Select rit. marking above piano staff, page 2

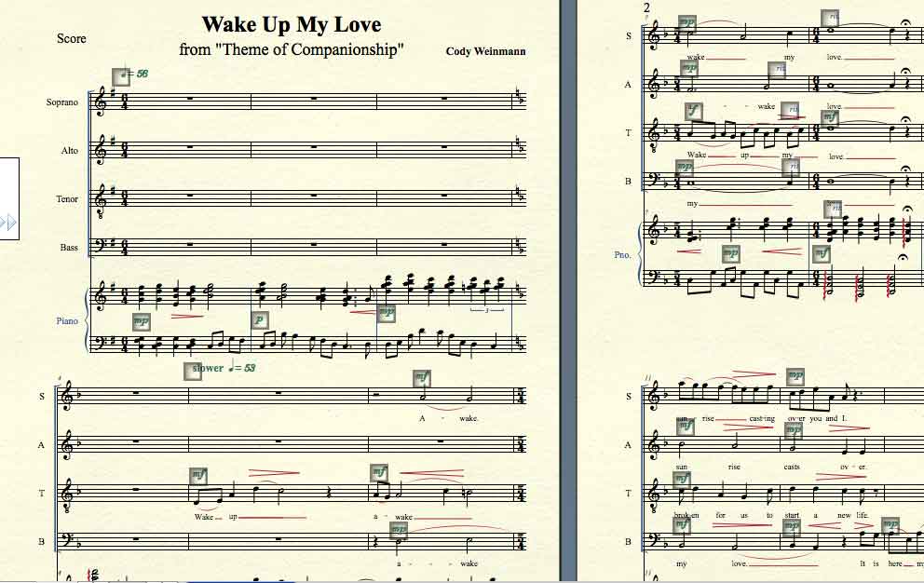(x=834, y=209)
